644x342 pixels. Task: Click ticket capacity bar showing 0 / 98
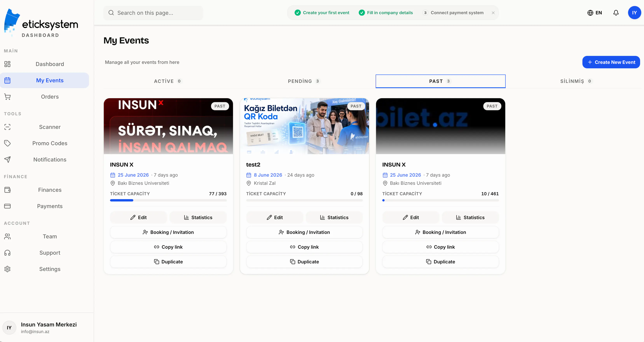[304, 201]
